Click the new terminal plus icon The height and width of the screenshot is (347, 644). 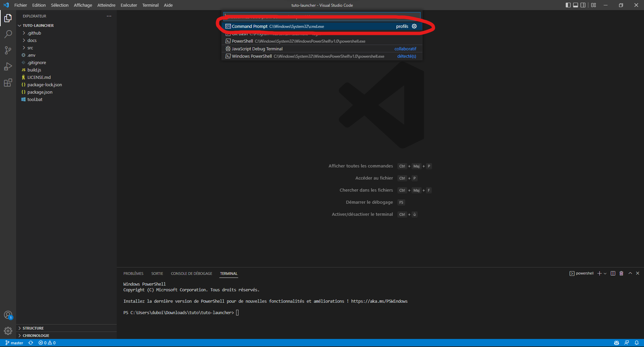point(599,274)
